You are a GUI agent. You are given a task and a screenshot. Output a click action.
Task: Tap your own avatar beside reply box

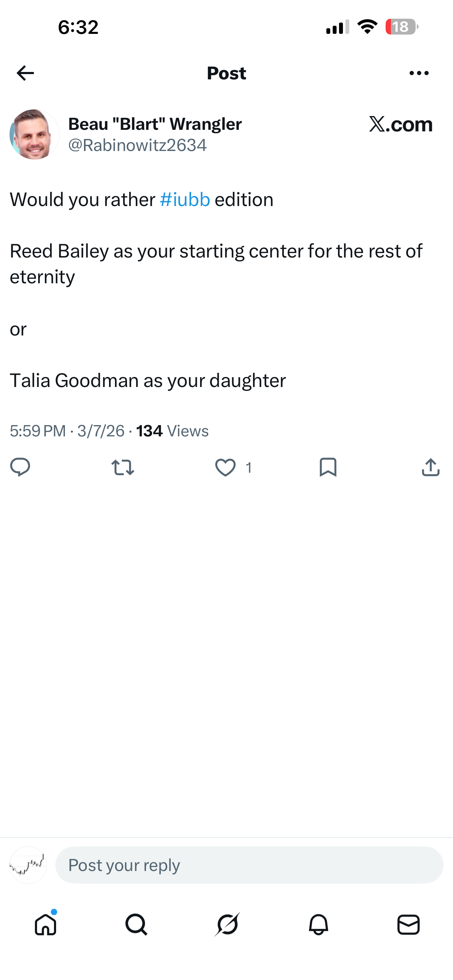pos(28,865)
